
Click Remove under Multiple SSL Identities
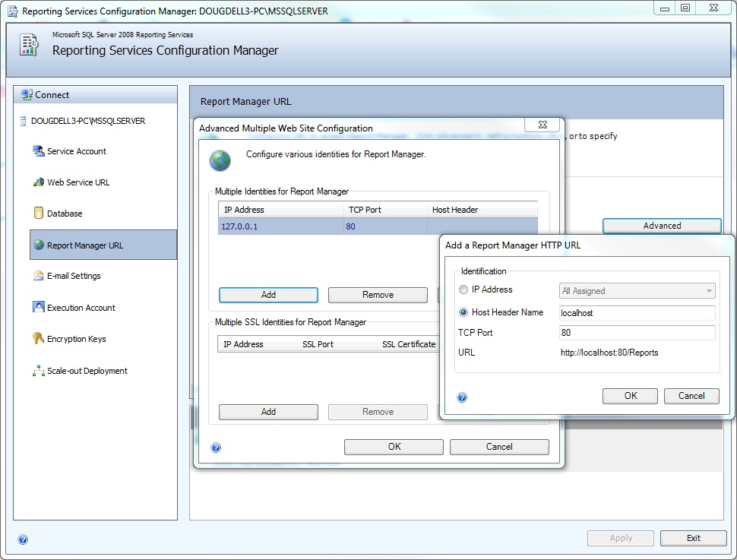[x=378, y=412]
